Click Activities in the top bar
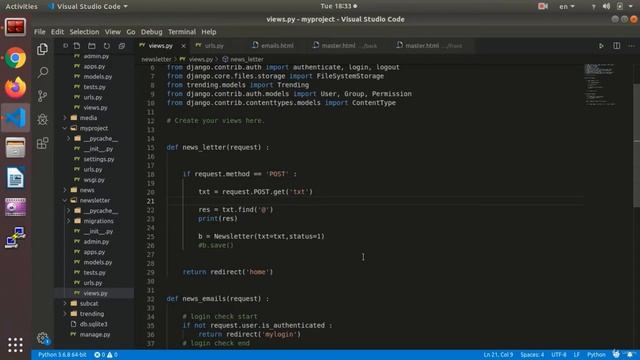Screen dimensions: 640x360 21,6
